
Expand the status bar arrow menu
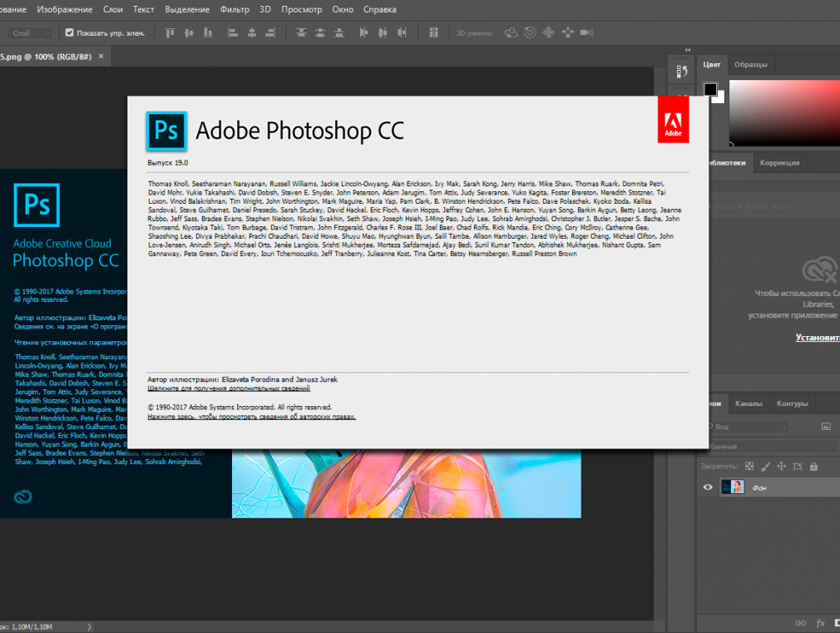[x=90, y=626]
